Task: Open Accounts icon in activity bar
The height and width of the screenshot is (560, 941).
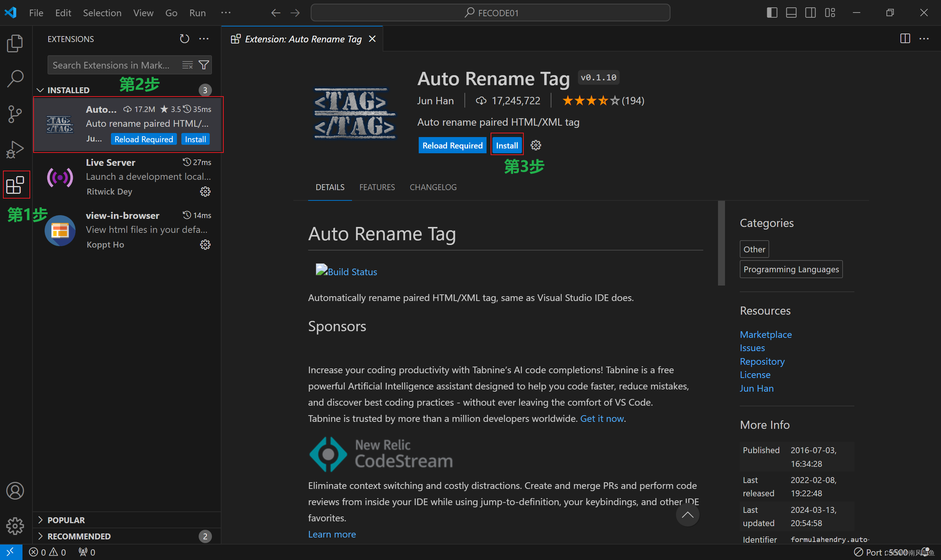Action: [15, 491]
